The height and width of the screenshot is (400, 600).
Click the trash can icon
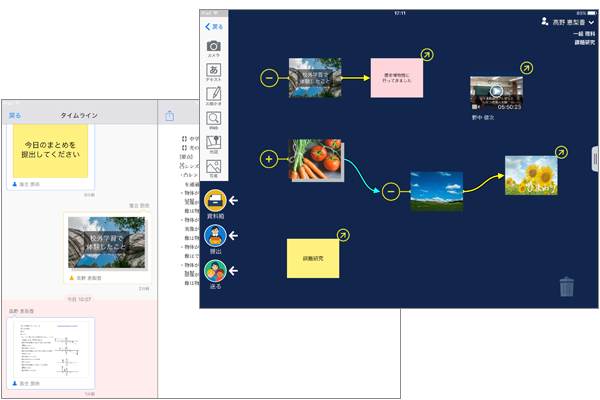point(567,287)
